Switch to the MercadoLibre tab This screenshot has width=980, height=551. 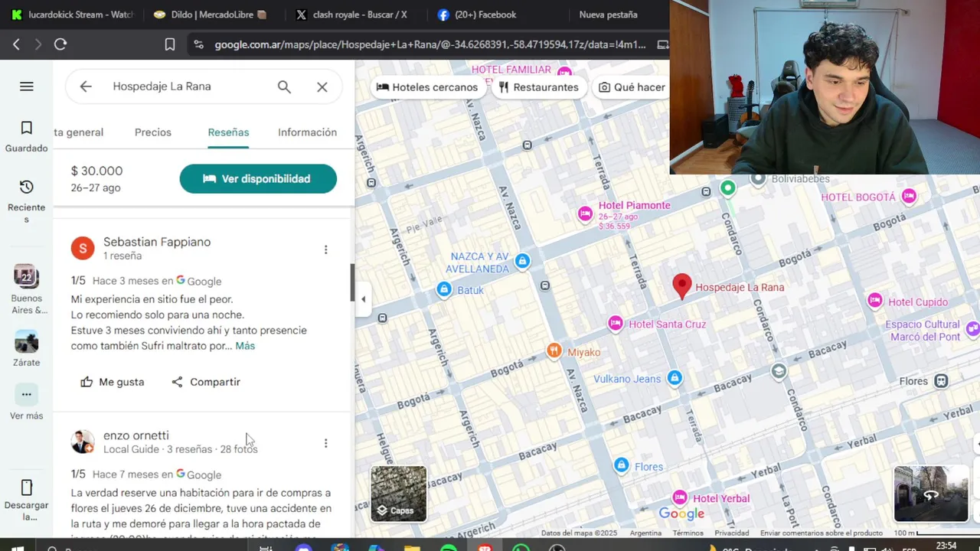point(211,15)
